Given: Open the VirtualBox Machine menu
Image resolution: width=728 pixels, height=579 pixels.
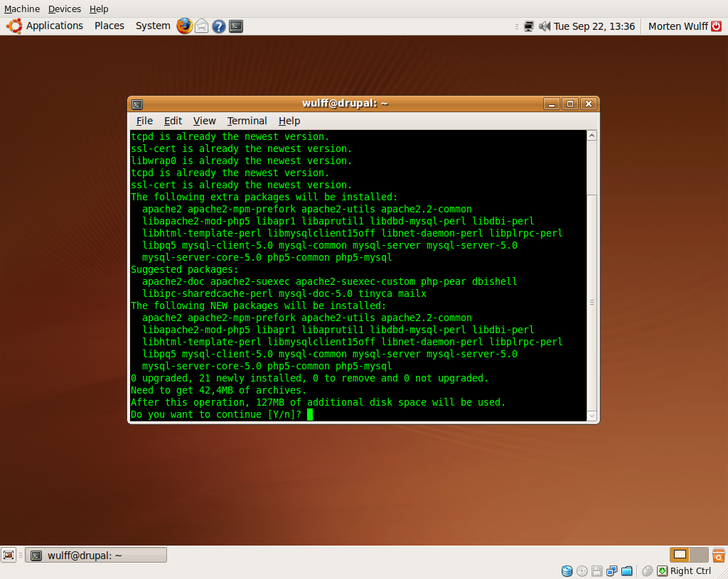Looking at the screenshot, I should (22, 9).
